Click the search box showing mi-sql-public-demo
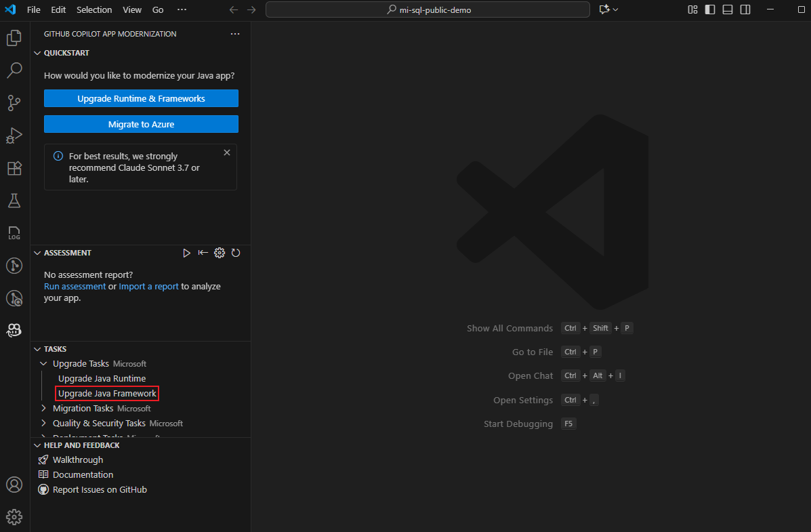811x532 pixels. pyautogui.click(x=428, y=9)
